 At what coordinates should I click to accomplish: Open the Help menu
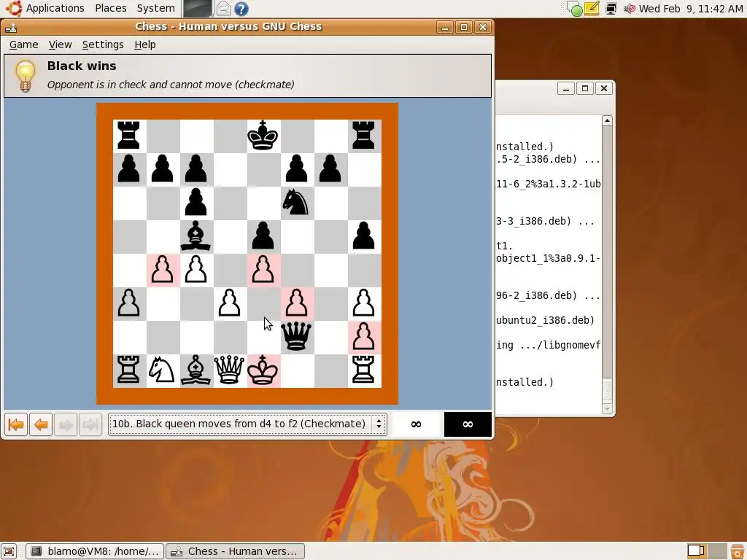(145, 44)
